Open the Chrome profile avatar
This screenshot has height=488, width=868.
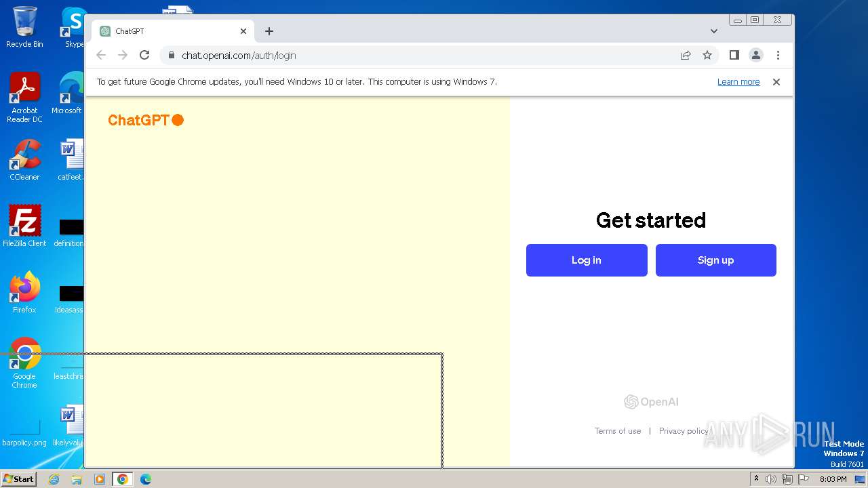click(x=756, y=56)
